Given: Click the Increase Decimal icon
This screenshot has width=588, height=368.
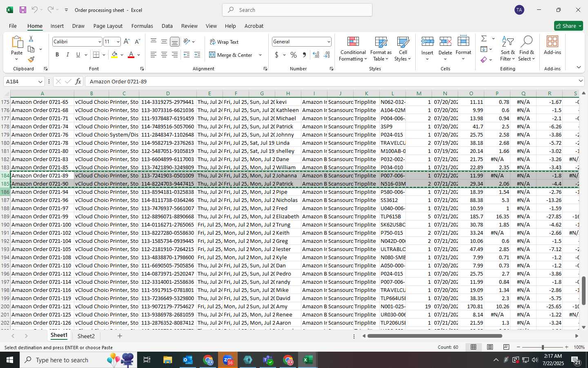Looking at the screenshot, I should tap(316, 55).
